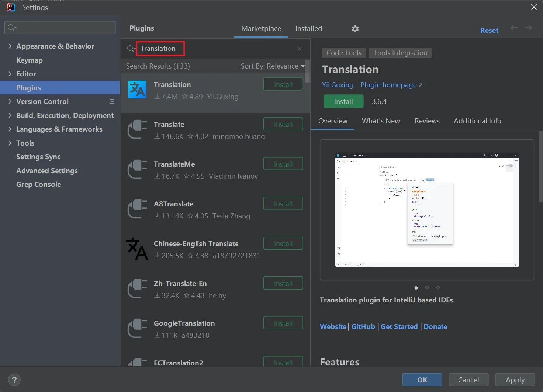Image resolution: width=543 pixels, height=392 pixels.
Task: Switch to the Installed tab
Action: click(x=309, y=29)
